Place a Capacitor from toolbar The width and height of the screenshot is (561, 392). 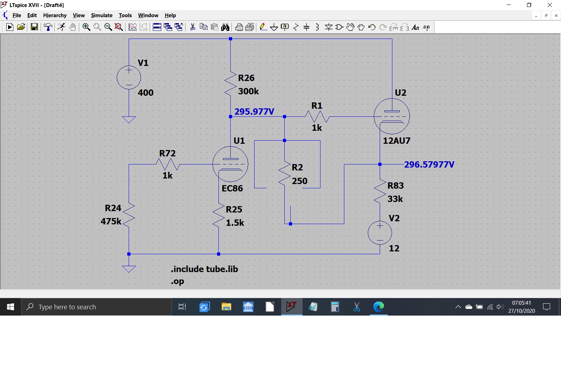pyautogui.click(x=306, y=27)
